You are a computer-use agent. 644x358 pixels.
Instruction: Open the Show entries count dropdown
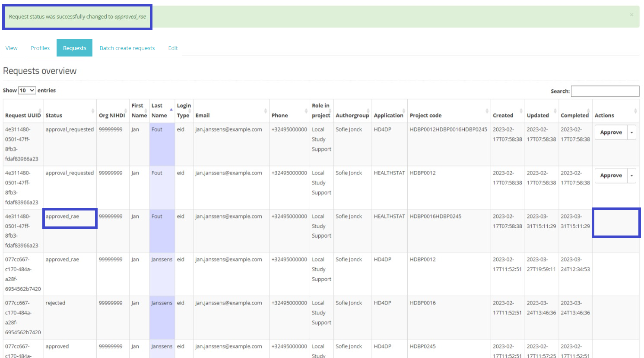click(27, 91)
